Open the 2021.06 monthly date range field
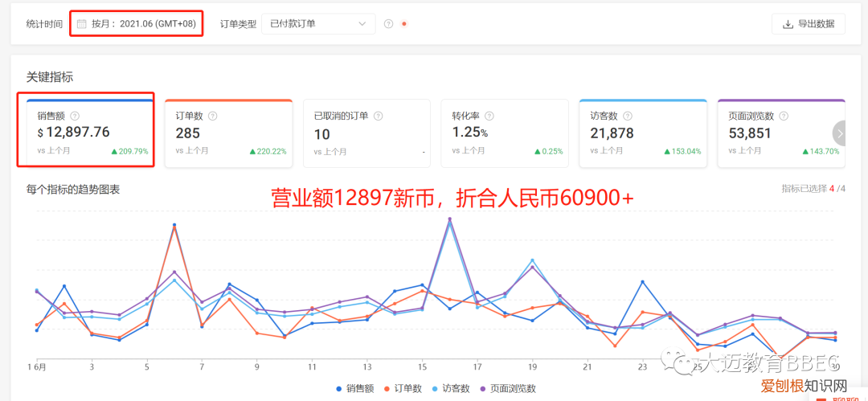This screenshot has width=868, height=401. point(136,24)
